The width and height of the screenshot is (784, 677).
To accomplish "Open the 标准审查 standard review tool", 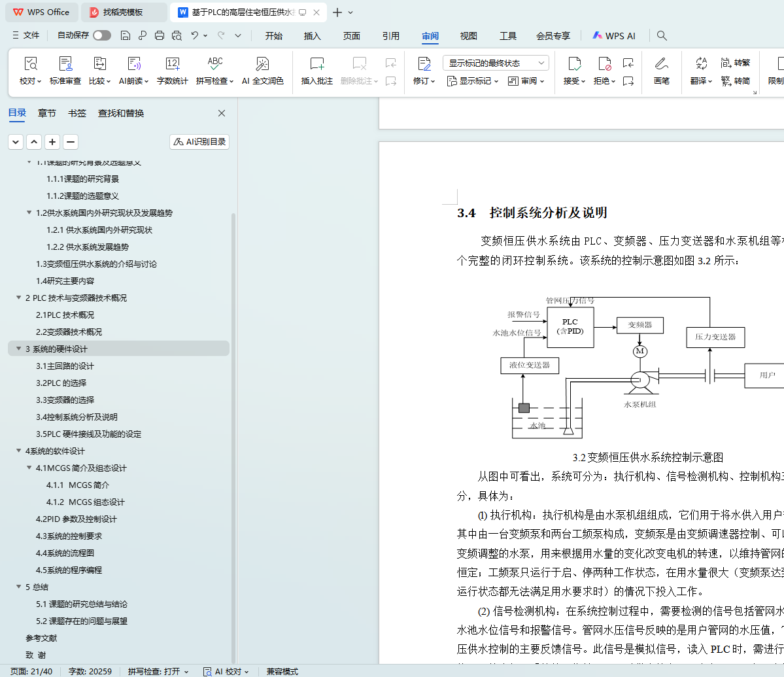I will [65, 64].
